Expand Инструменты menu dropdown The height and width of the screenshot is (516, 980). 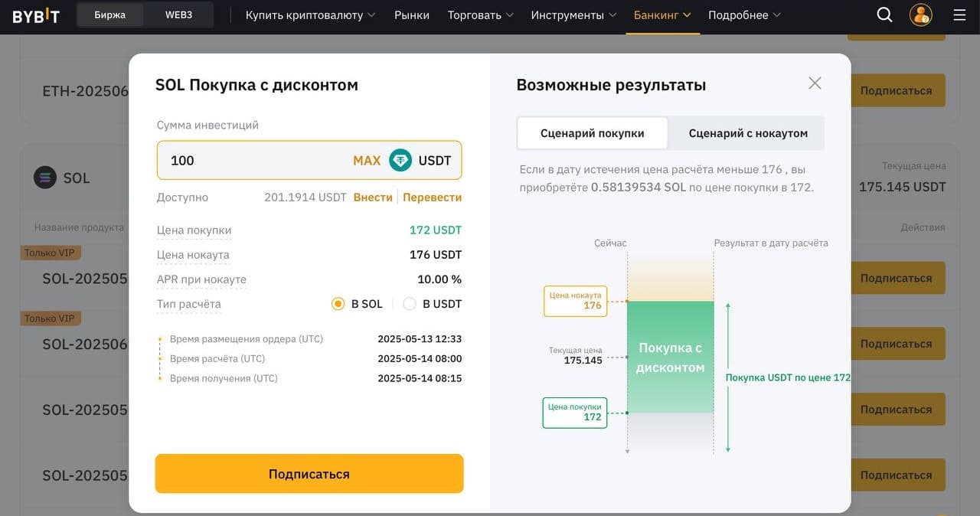tap(573, 15)
